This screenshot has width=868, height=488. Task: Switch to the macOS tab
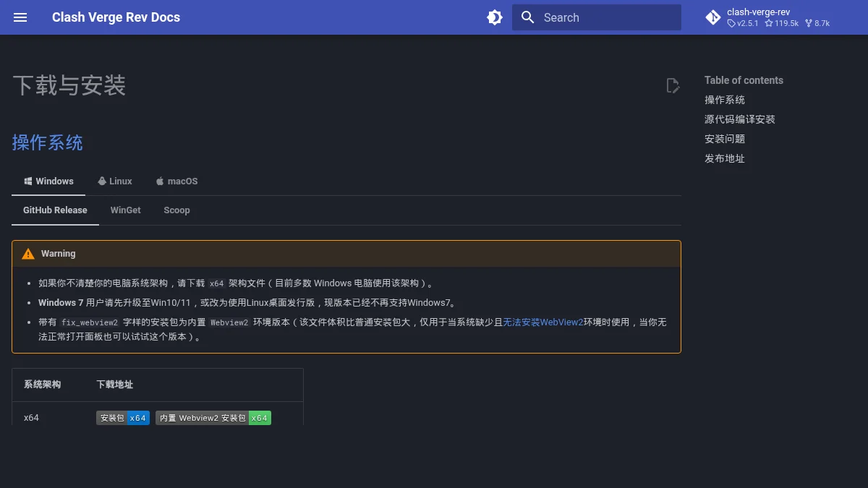point(176,181)
